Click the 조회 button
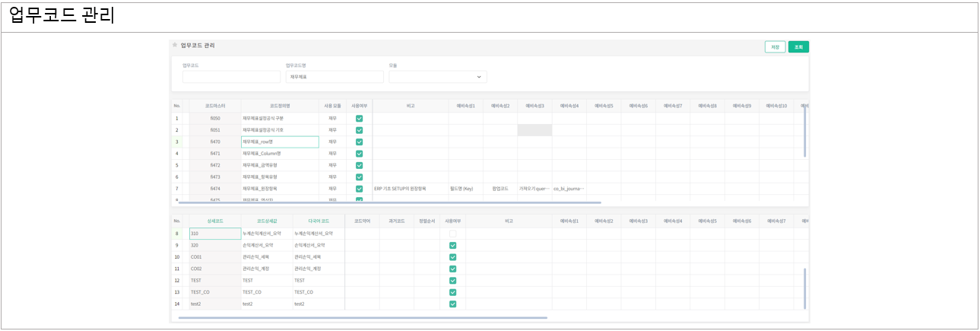The height and width of the screenshot is (331, 980). pos(798,47)
